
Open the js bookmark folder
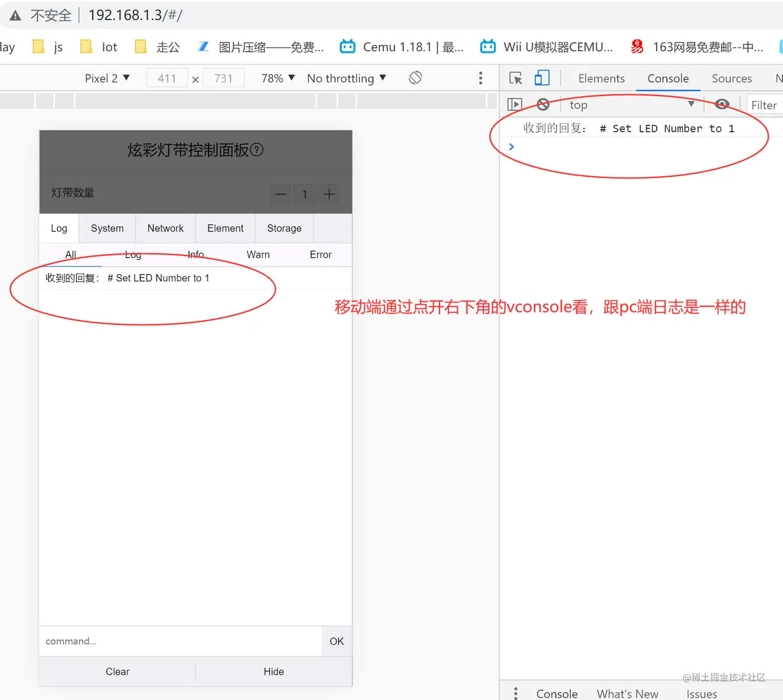coord(48,47)
